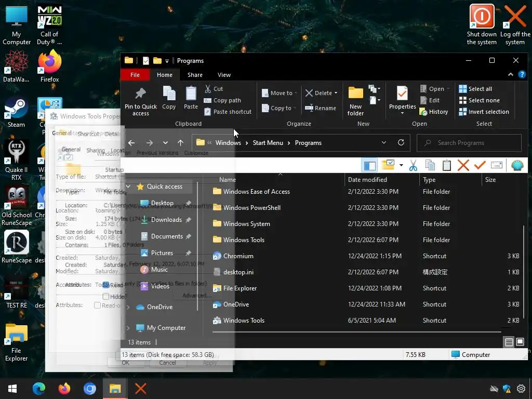Open Folder Options from the classic toolbar

[x=388, y=165]
